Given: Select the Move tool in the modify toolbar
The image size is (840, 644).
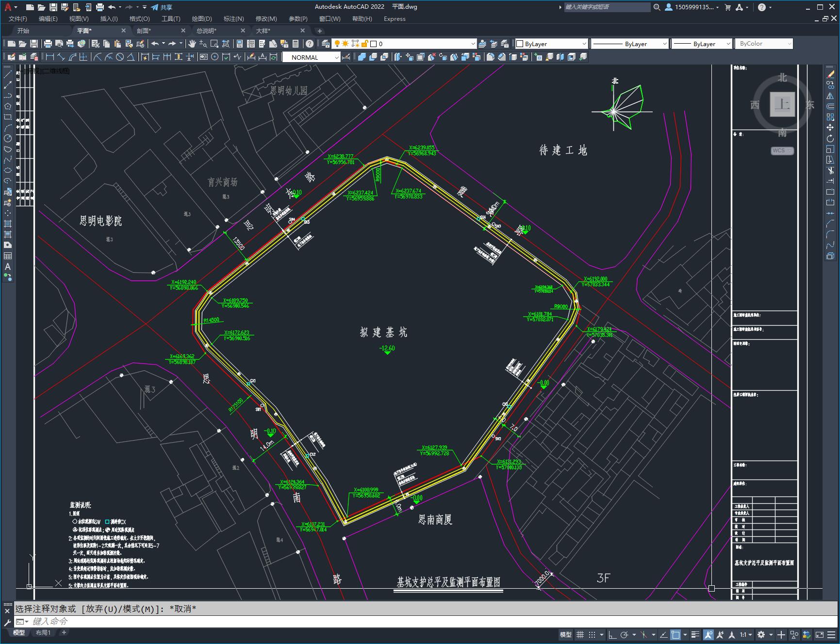Looking at the screenshot, I should pos(830,128).
